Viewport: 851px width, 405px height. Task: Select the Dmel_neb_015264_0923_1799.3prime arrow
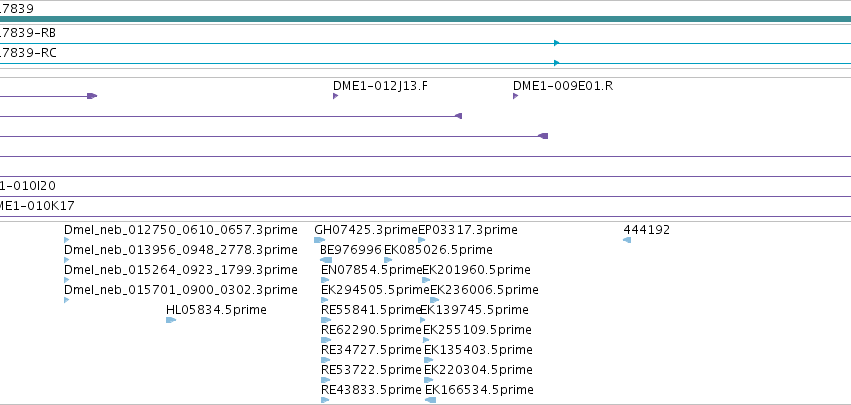pos(66,280)
